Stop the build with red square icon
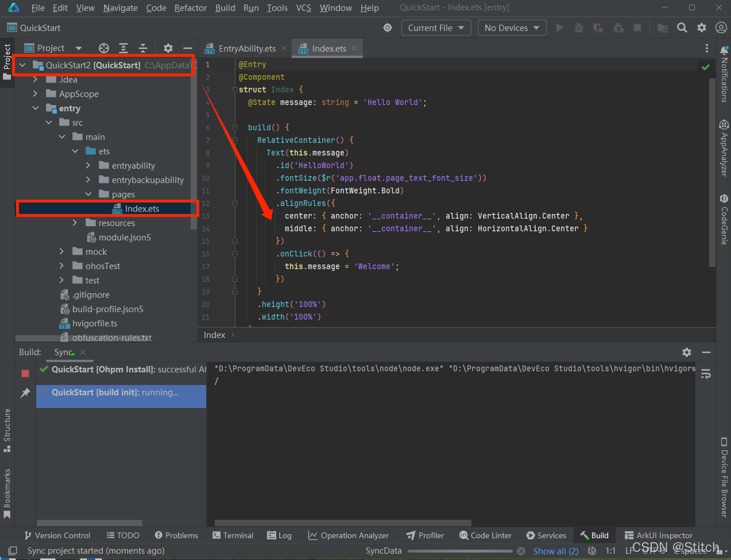 click(25, 374)
